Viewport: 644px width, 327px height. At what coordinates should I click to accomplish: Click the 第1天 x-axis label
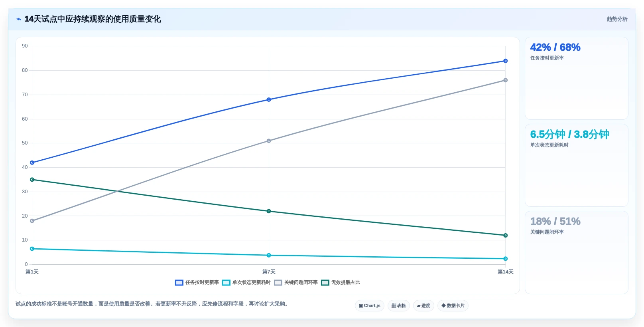coord(32,272)
